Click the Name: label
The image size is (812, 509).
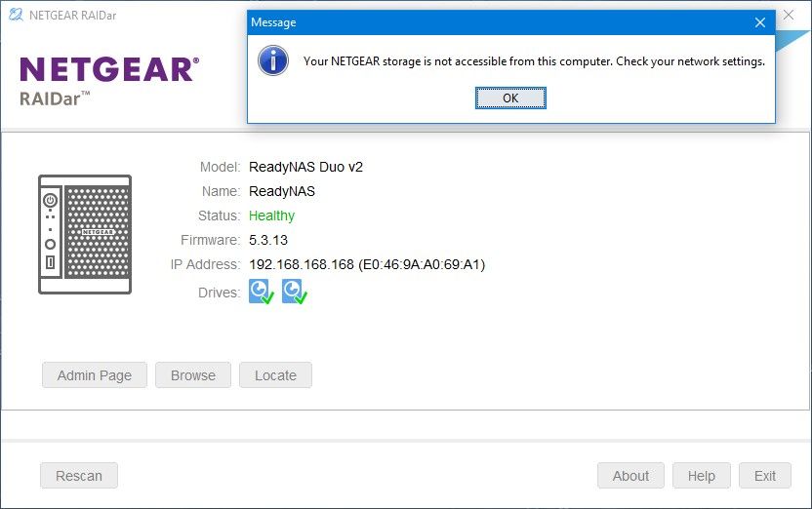point(222,191)
